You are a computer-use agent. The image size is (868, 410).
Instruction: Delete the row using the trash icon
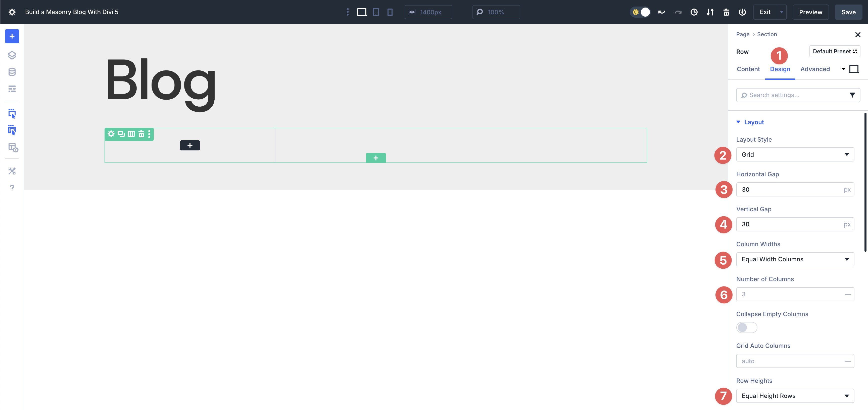point(140,134)
